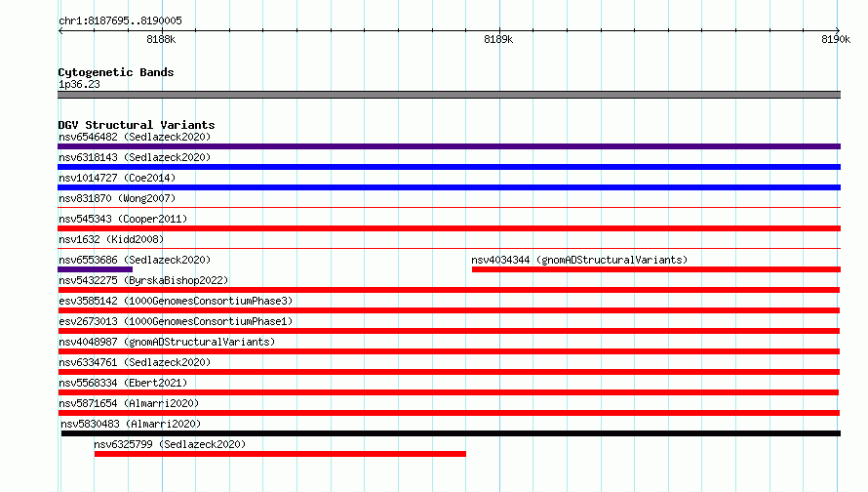The height and width of the screenshot is (492, 868).
Task: Click the nsv545343 (Cooper2011) label
Action: [123, 219]
